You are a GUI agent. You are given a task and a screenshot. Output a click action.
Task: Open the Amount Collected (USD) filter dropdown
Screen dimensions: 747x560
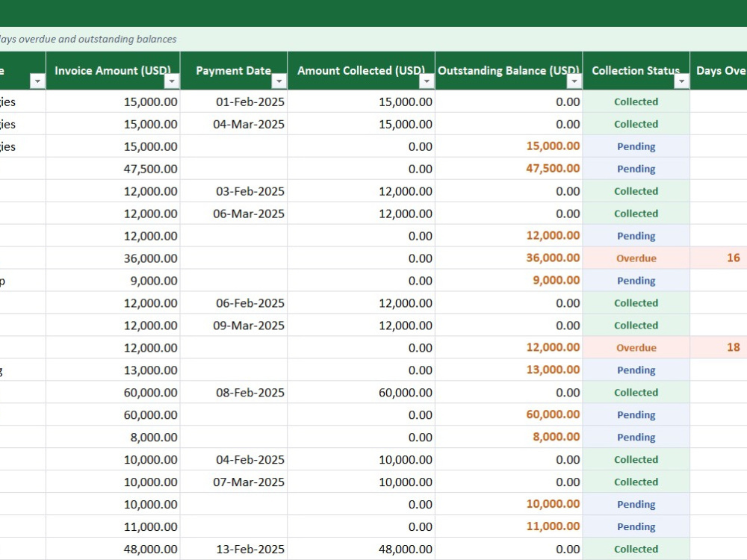[427, 81]
